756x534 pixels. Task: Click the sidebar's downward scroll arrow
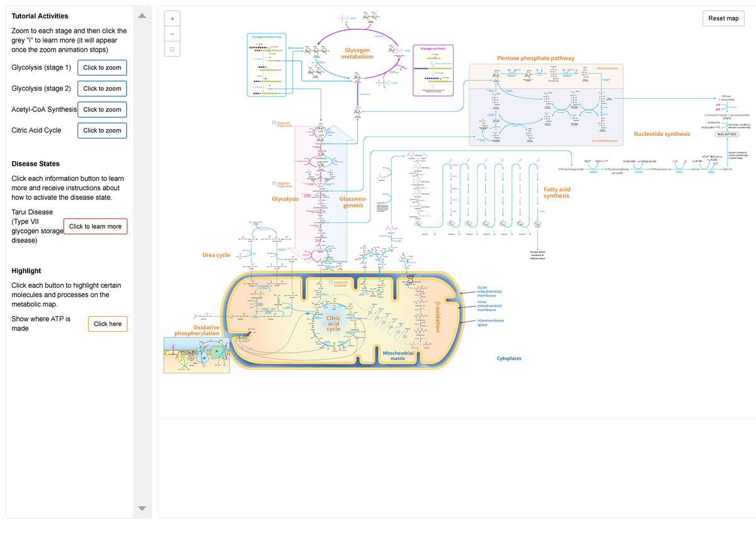[142, 508]
